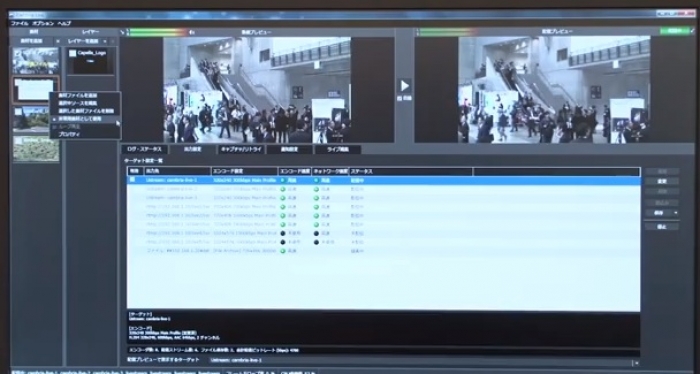Click the x beside the add-material button
This screenshot has height=374, width=700.
58,41
